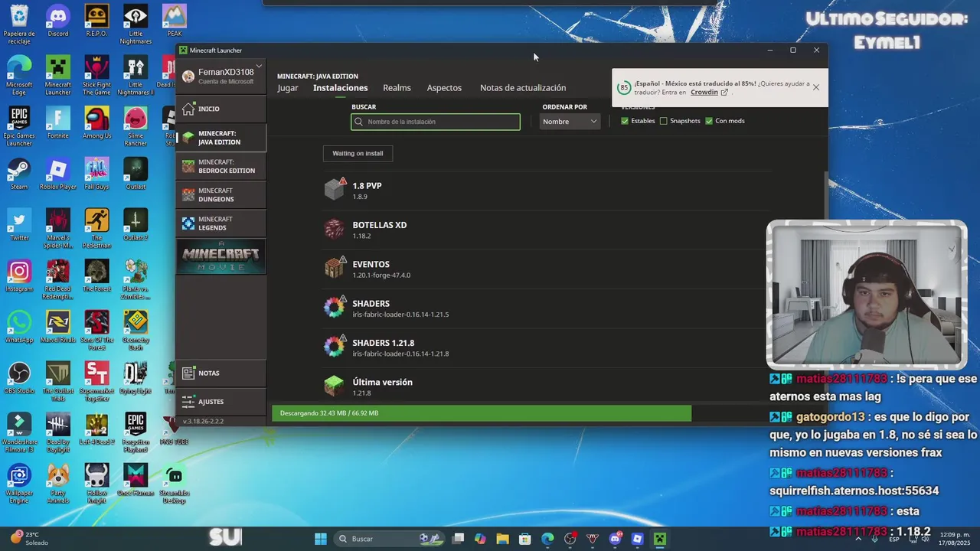980x551 pixels.
Task: Select the Instalaciones tab
Action: 341,88
